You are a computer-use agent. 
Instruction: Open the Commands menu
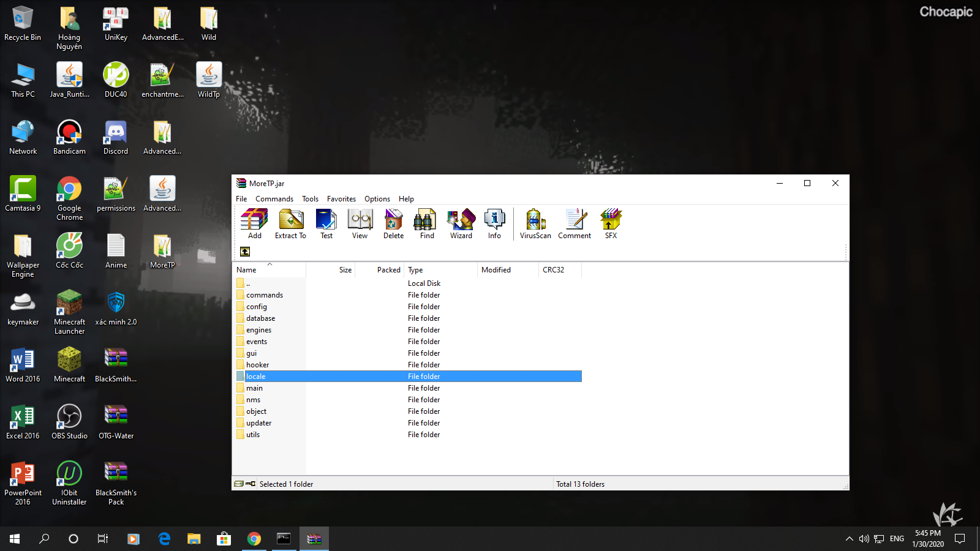point(274,199)
